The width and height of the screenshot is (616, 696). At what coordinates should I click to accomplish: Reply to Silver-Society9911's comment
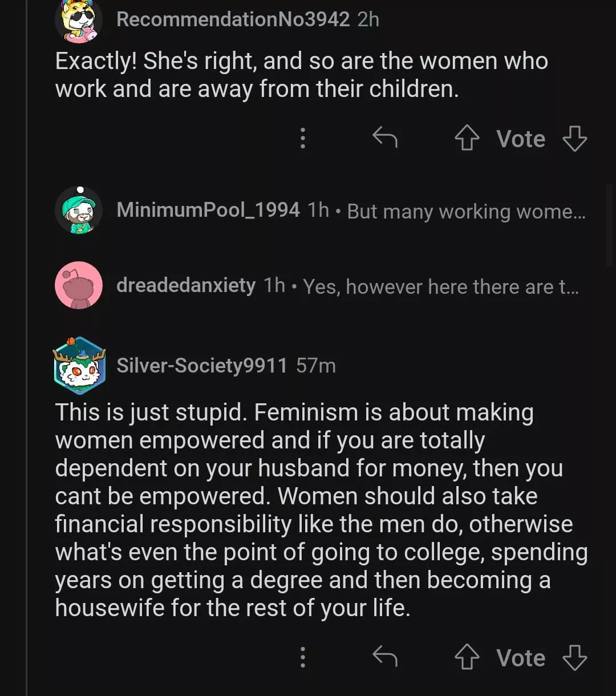pyautogui.click(x=385, y=657)
